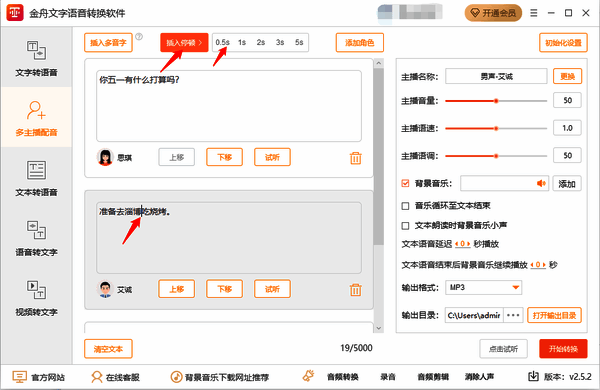This screenshot has height=390, width=600.
Task: Click 添加角色 to add a role
Action: (360, 42)
